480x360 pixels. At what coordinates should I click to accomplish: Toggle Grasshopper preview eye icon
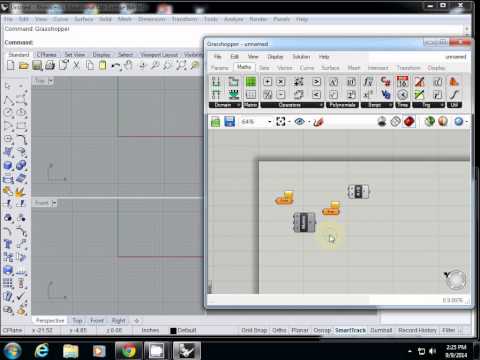[x=299, y=122]
